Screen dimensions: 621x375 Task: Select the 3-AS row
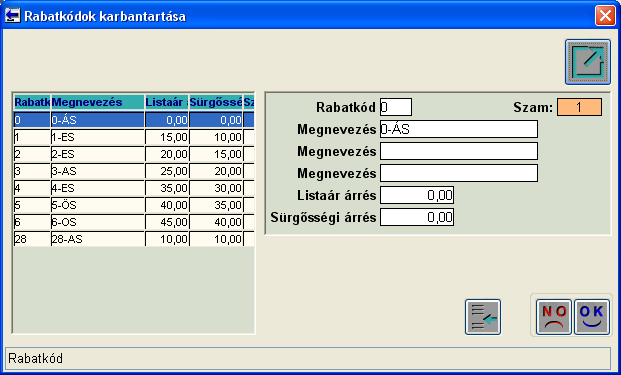coord(134,171)
